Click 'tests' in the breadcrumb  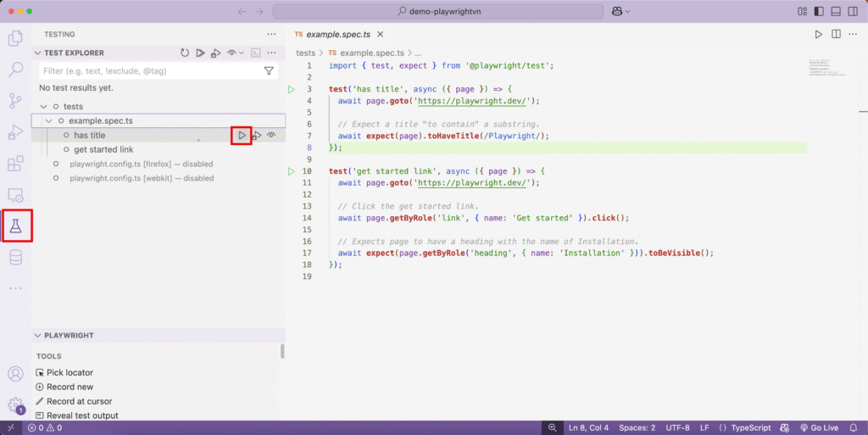point(305,53)
